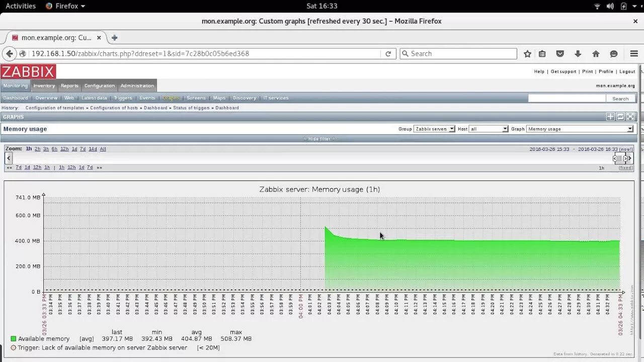
Task: Select the mon.example.org browser tab
Action: pyautogui.click(x=55, y=38)
